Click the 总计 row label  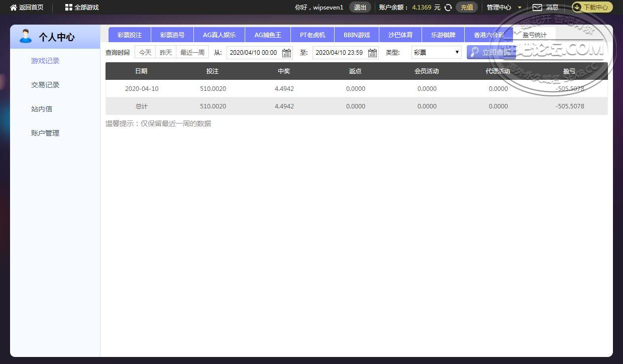142,106
